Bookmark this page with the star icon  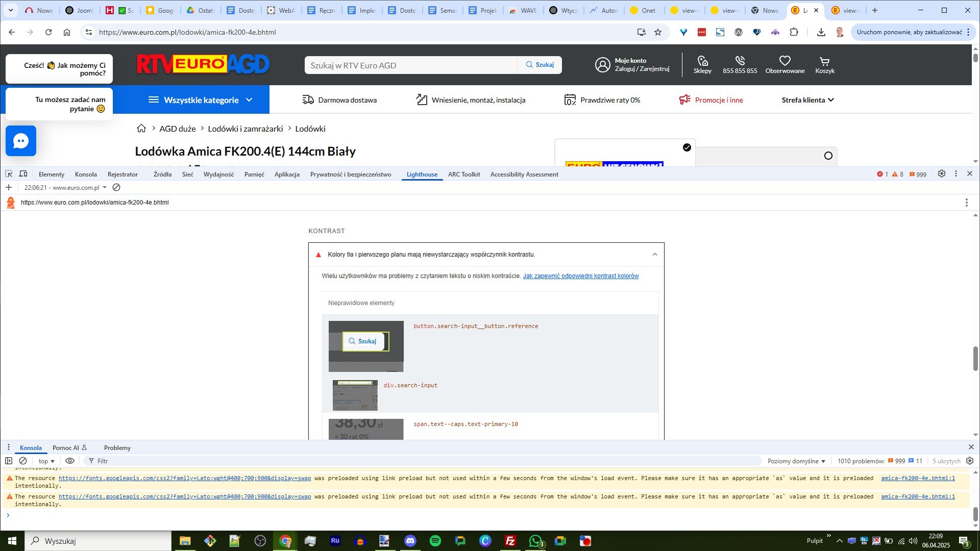658,32
